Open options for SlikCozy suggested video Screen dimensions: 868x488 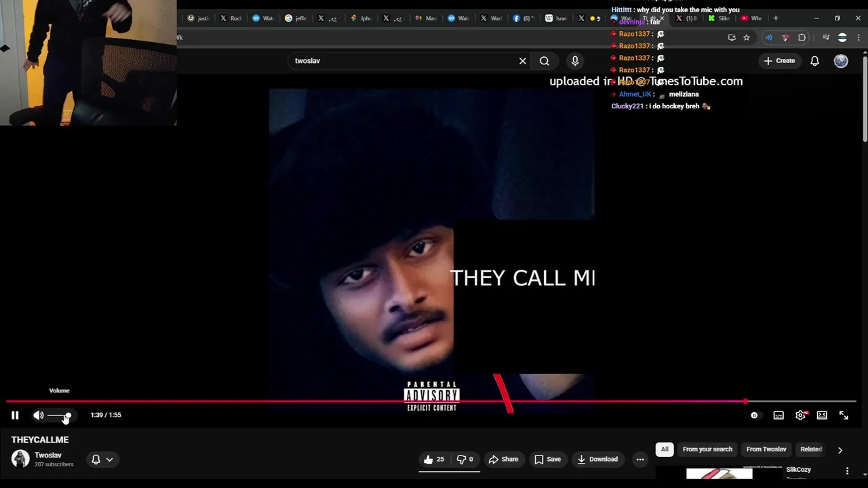click(847, 470)
